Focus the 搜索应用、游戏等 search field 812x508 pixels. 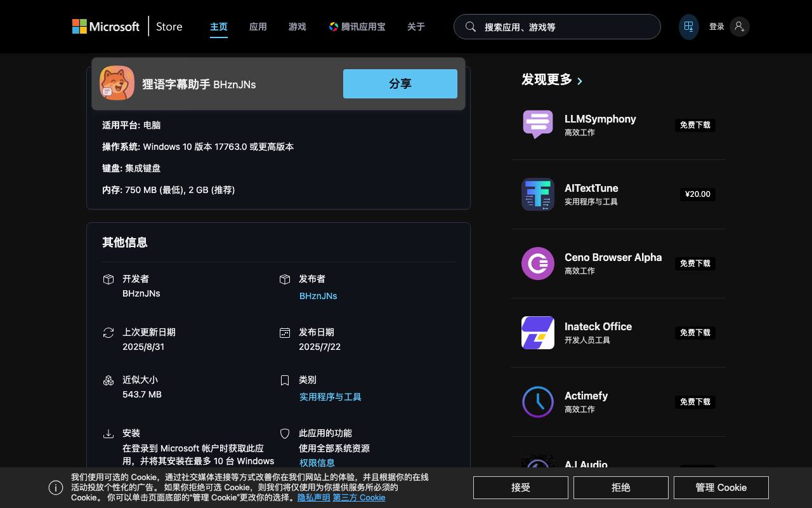click(557, 27)
